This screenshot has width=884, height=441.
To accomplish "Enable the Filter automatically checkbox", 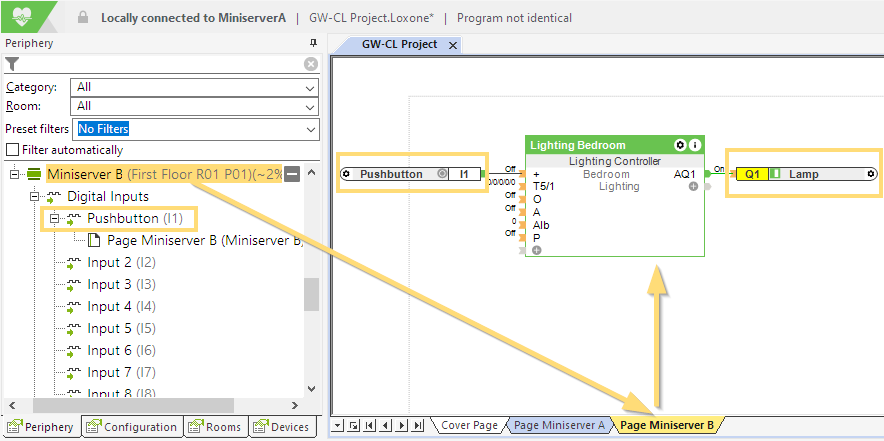I will click(13, 150).
